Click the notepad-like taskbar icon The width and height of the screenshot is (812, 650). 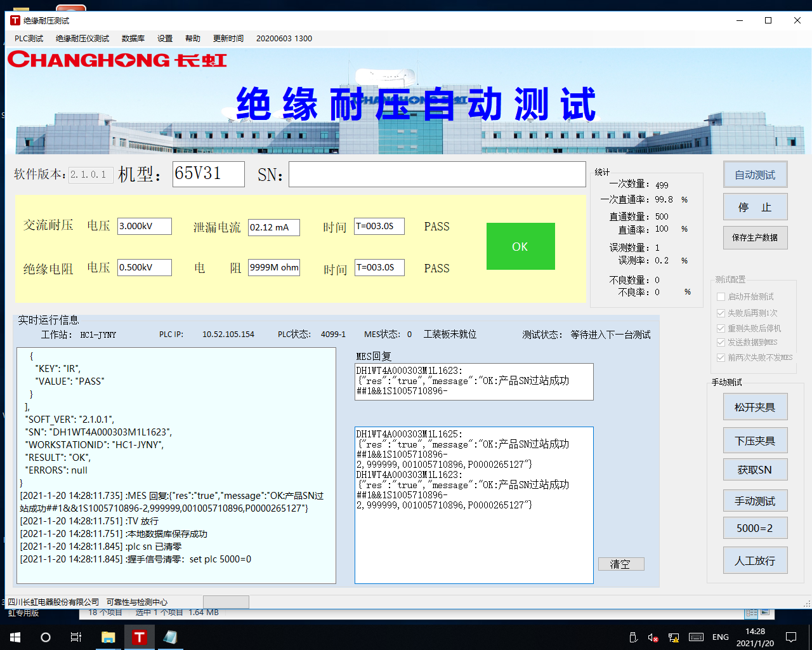click(170, 637)
